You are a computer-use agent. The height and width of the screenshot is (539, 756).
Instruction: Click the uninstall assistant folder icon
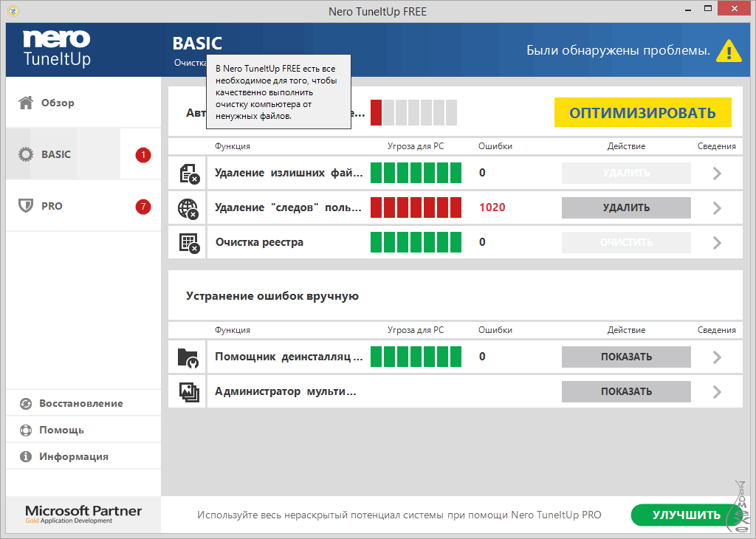(188, 357)
